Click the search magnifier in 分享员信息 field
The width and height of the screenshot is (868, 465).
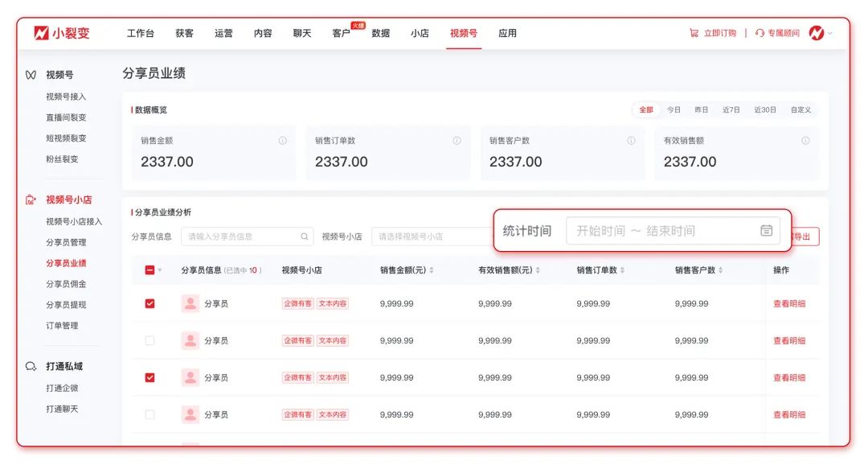304,234
